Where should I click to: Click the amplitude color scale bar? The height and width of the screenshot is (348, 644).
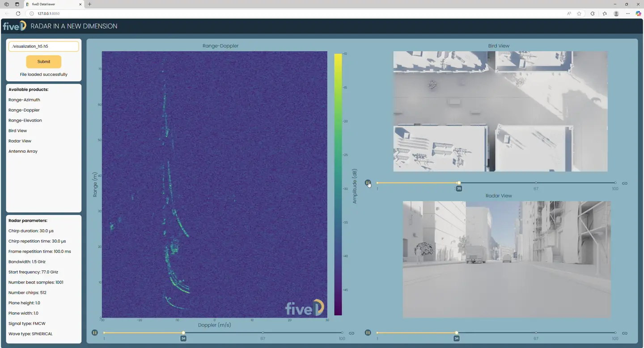[338, 184]
